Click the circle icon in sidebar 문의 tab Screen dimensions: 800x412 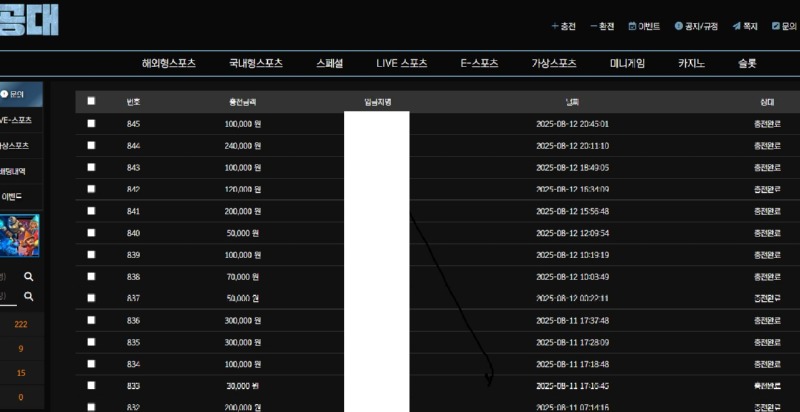coord(4,94)
